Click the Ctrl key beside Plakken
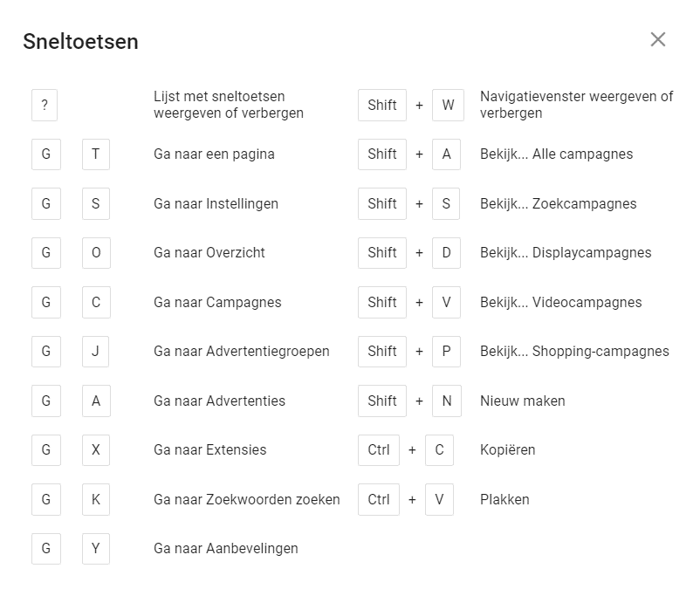700x596 pixels. [x=379, y=500]
